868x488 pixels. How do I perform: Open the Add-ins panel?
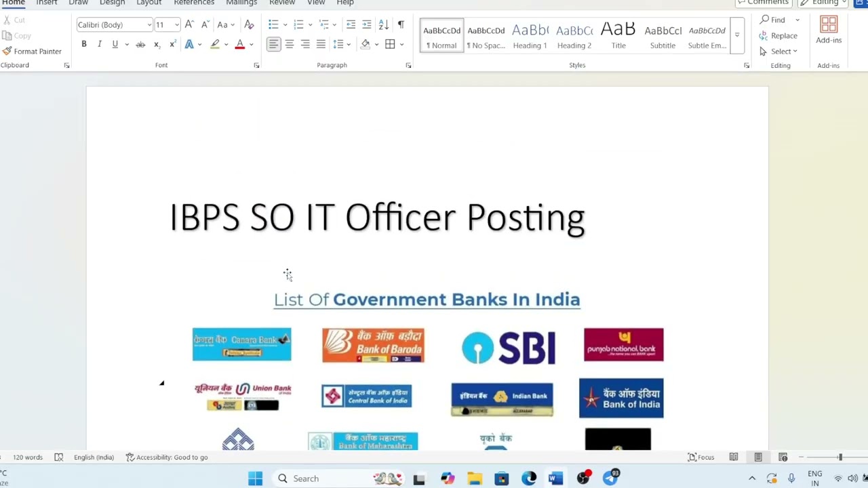click(x=829, y=30)
